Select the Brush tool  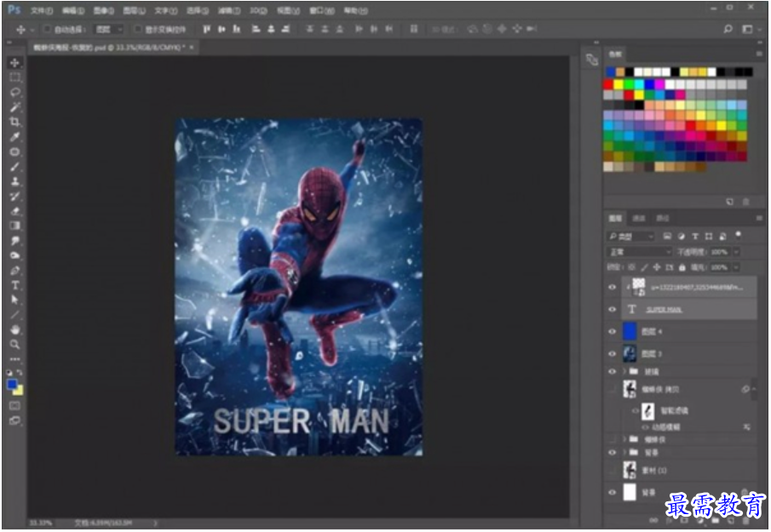14,167
